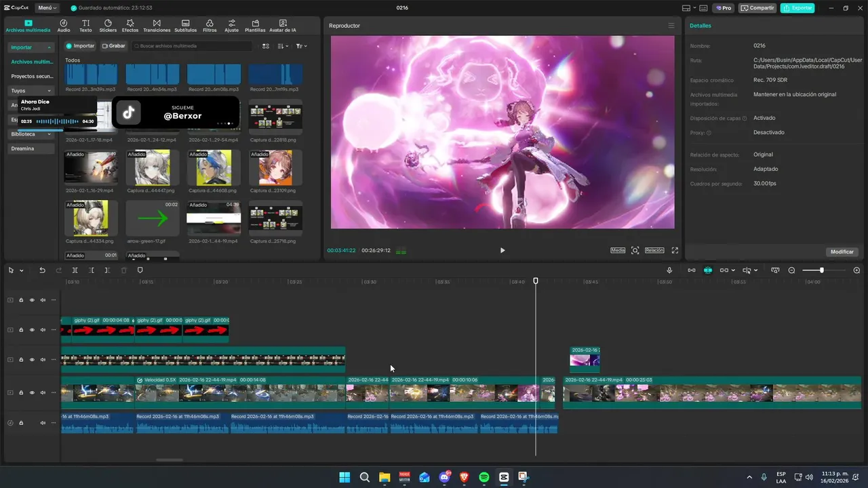Screen dimensions: 868x488
Task: Click the timeline zoom out magnifier
Action: (x=791, y=270)
